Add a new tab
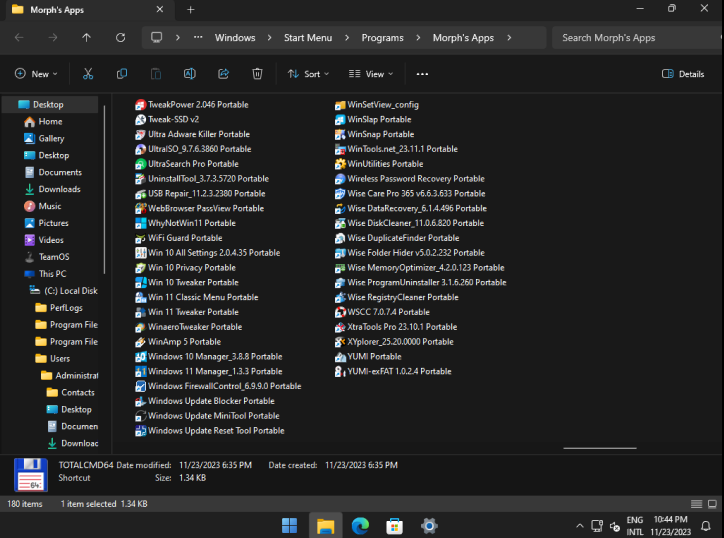Screen dimensions: 724x538 click(x=191, y=10)
